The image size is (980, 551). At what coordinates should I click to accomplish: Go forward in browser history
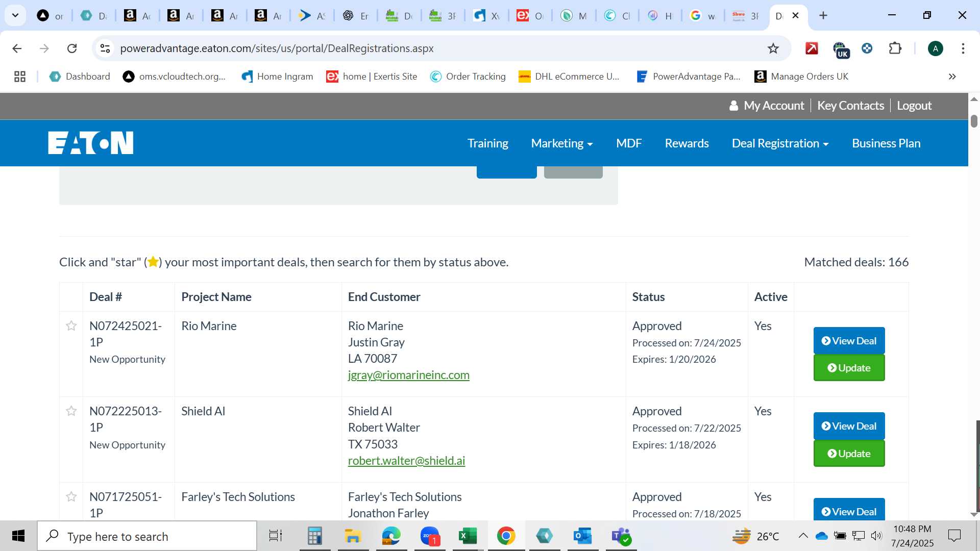(44, 48)
